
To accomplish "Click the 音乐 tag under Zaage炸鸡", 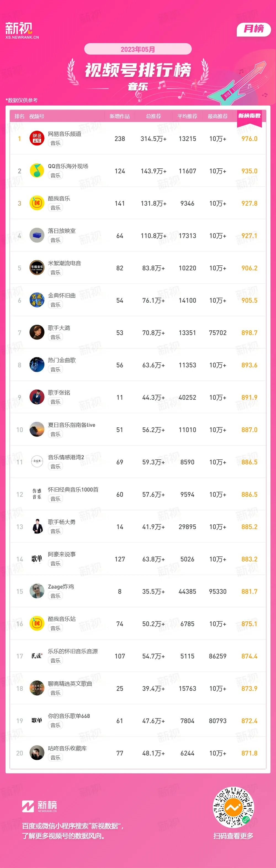I will pyautogui.click(x=55, y=596).
